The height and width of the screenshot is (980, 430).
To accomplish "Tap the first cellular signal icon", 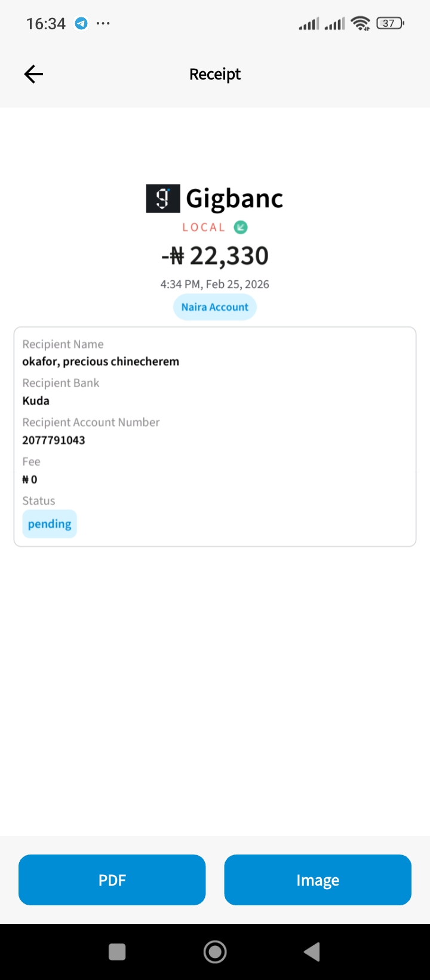I will point(309,24).
